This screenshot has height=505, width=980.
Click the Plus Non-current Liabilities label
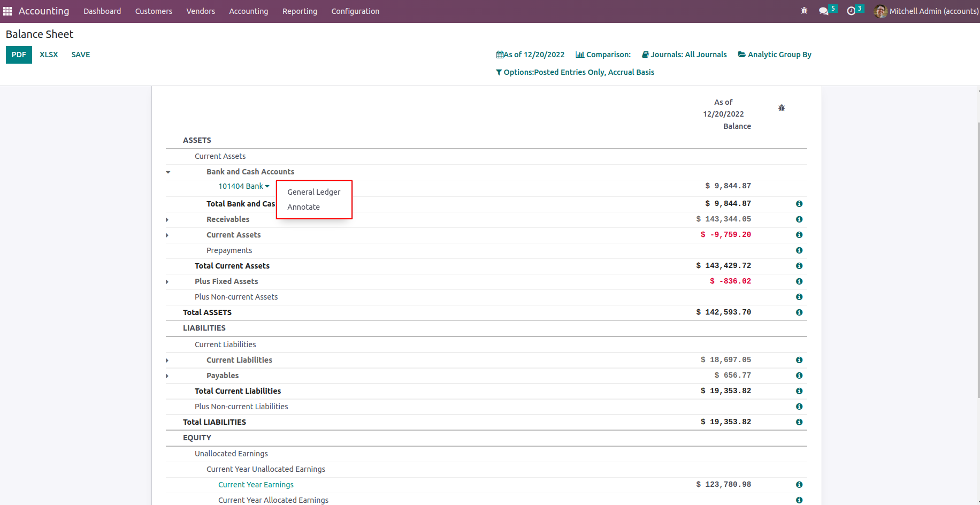pos(241,407)
